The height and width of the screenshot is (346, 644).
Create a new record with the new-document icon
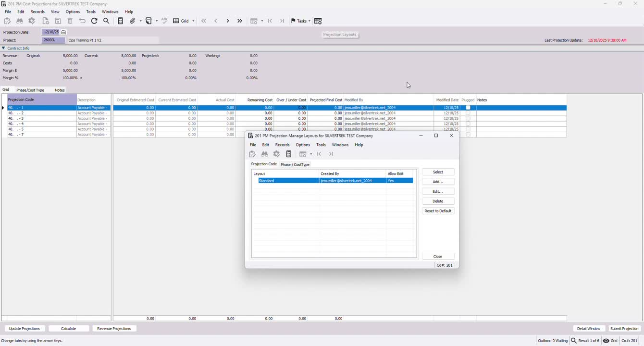tap(46, 21)
